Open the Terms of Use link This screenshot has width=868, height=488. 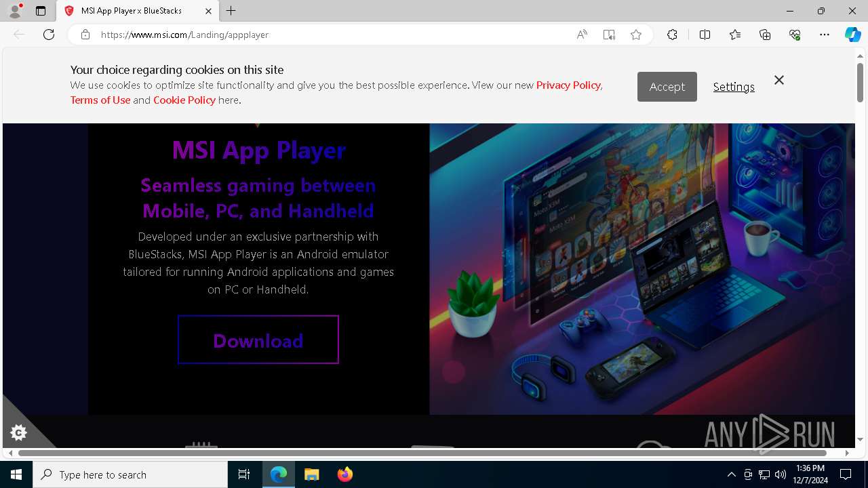click(100, 100)
